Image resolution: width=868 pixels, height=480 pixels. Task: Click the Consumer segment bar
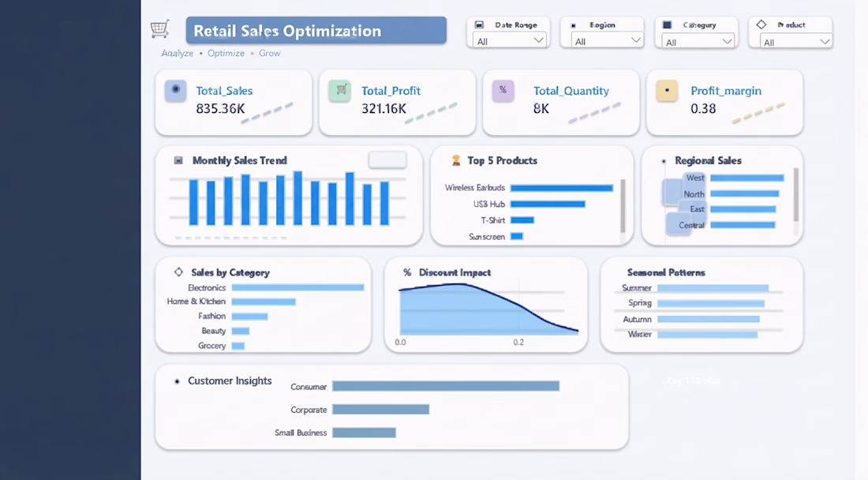446,386
